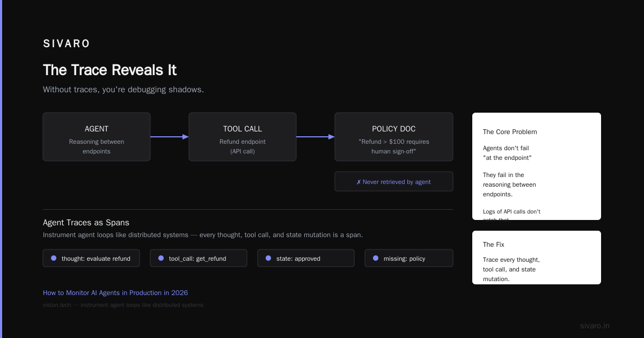Click the dot in the missing policy chip
This screenshot has width=644, height=338.
(376, 258)
